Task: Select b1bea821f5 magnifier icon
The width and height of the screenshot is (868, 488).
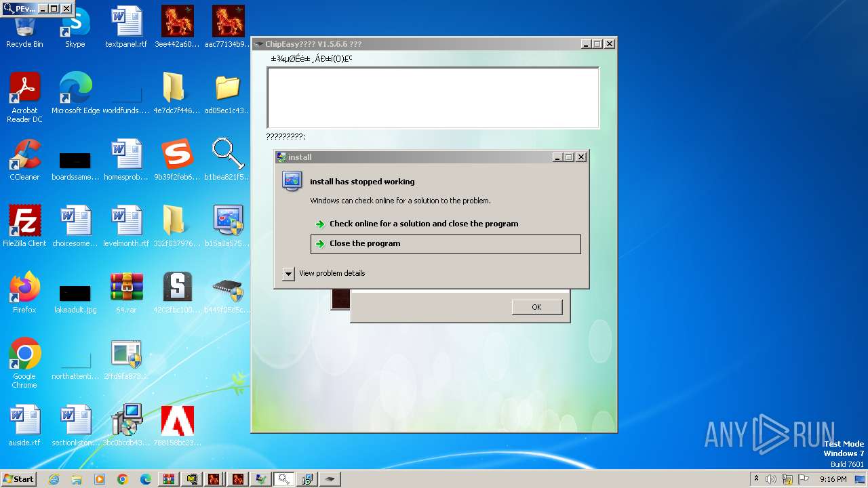Action: tap(228, 160)
